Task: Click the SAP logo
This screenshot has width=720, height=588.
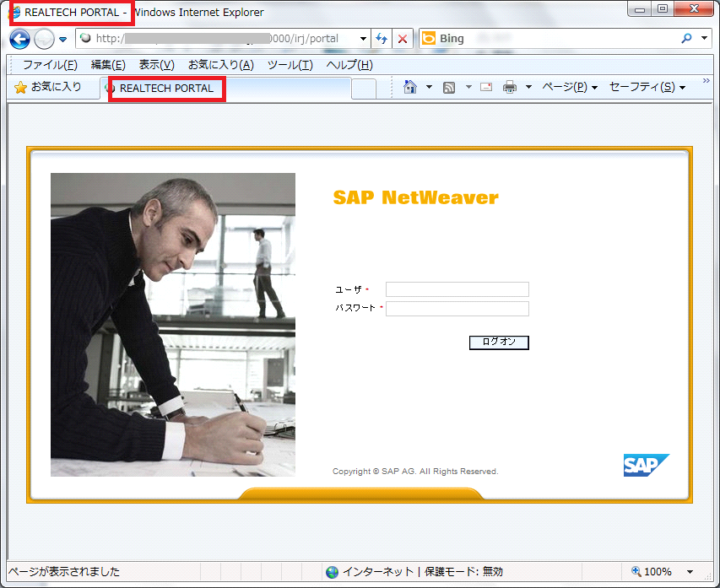Action: (x=647, y=465)
